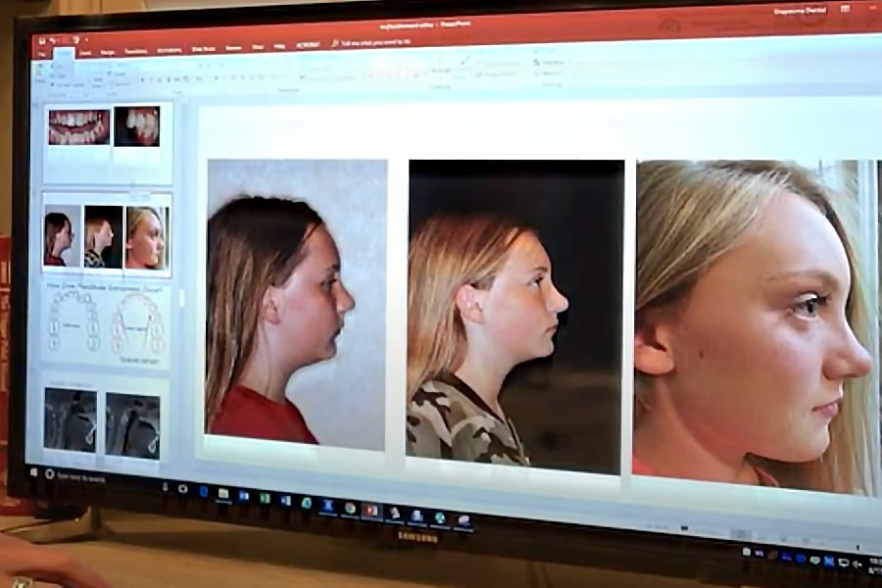Open the ACROBAT ribbon tab

click(x=309, y=45)
